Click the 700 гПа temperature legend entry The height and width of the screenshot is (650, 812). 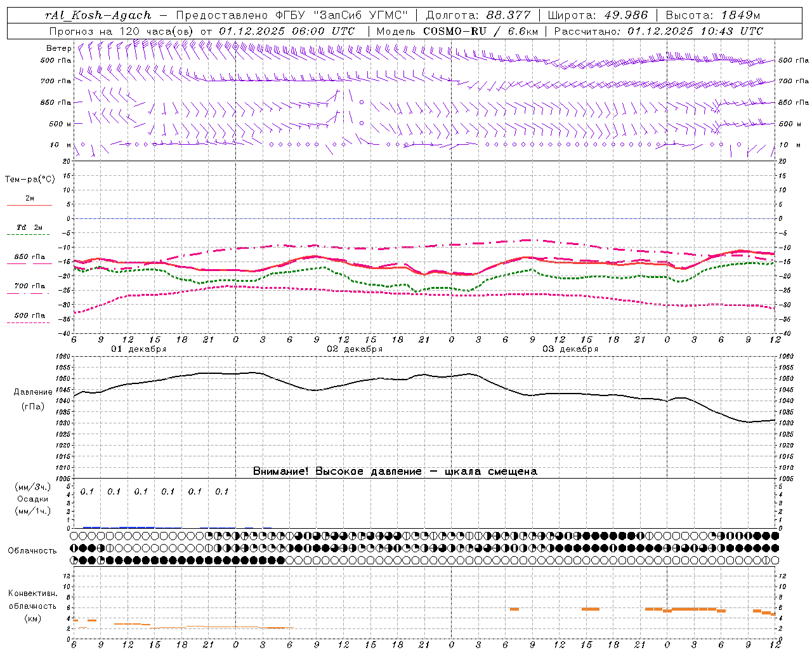[30, 286]
